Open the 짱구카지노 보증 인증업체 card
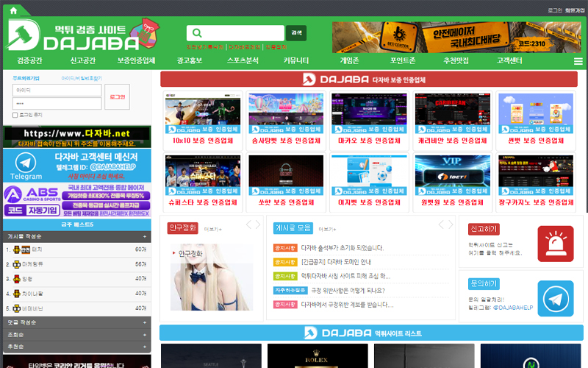 [536, 182]
